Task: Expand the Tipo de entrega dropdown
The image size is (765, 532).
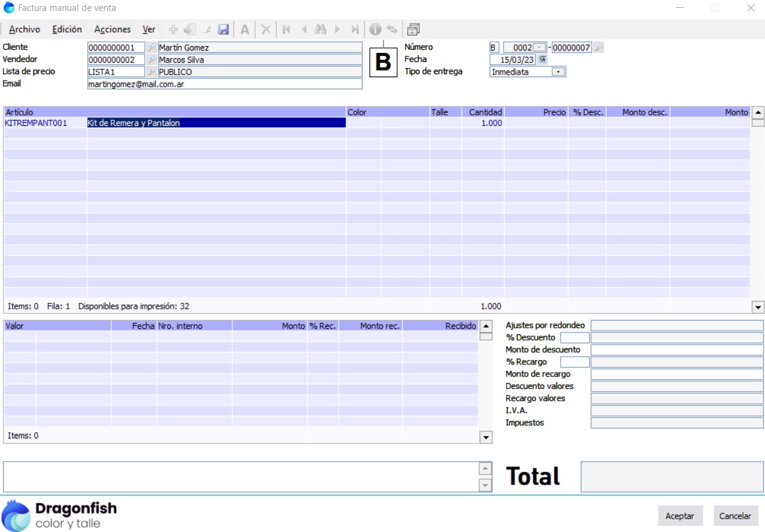Action: (558, 72)
